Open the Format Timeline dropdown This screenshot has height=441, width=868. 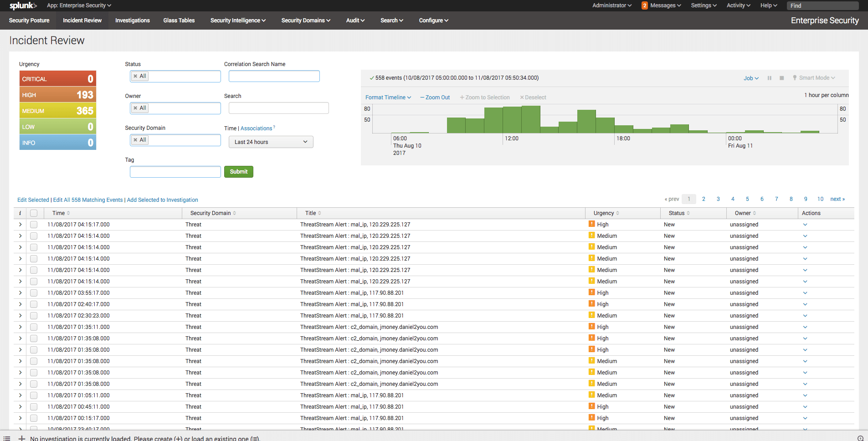387,97
